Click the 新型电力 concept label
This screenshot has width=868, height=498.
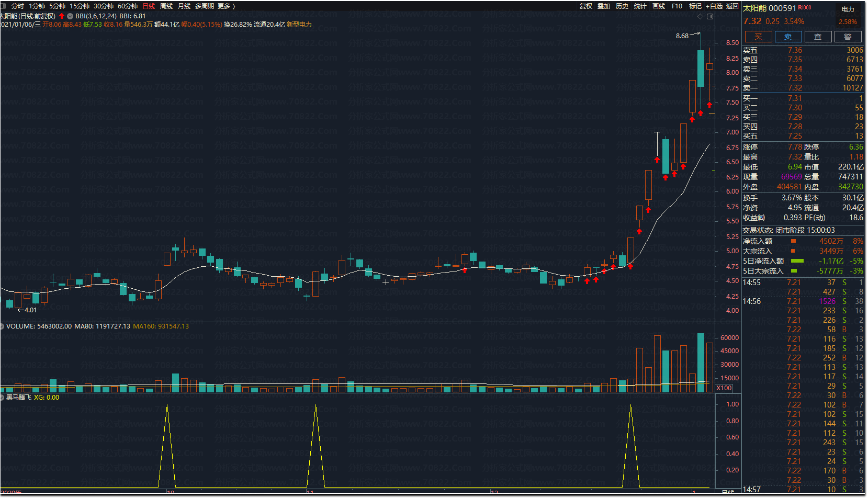299,25
